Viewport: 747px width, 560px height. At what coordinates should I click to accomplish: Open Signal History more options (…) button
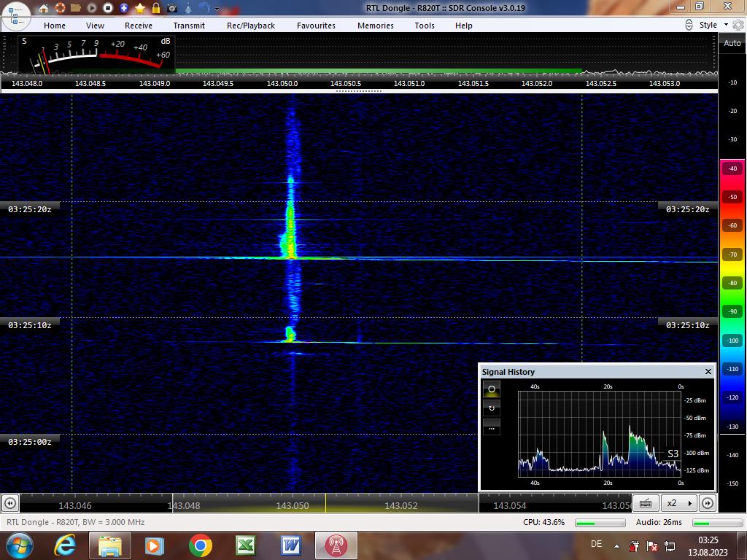pos(492,427)
